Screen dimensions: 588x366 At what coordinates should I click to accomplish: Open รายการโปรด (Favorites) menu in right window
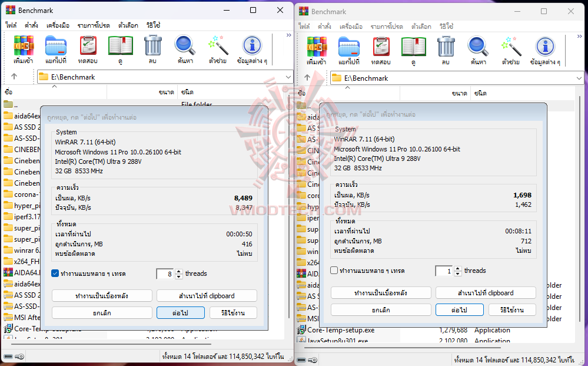387,27
